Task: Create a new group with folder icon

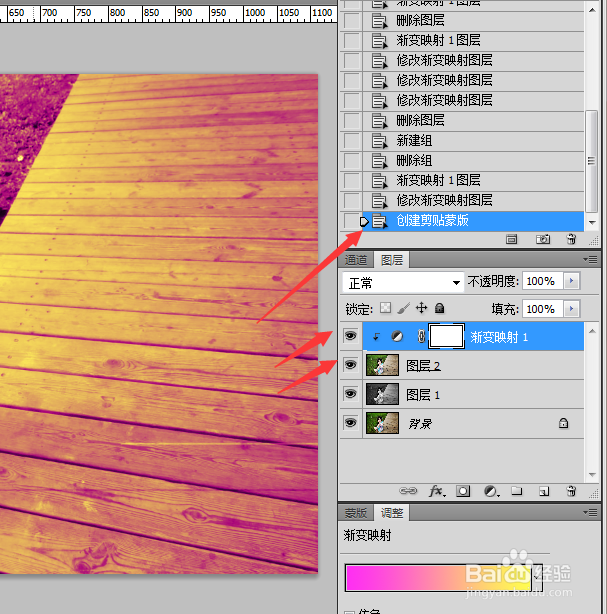Action: (x=517, y=491)
